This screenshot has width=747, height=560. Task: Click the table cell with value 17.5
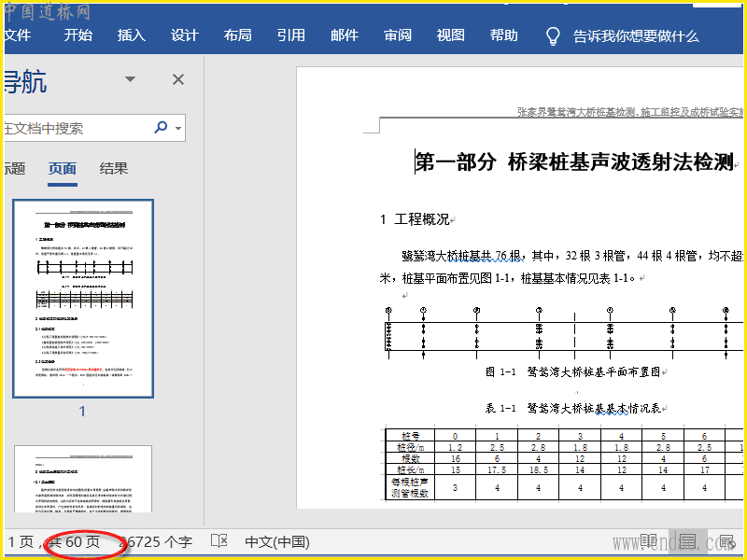(x=497, y=469)
